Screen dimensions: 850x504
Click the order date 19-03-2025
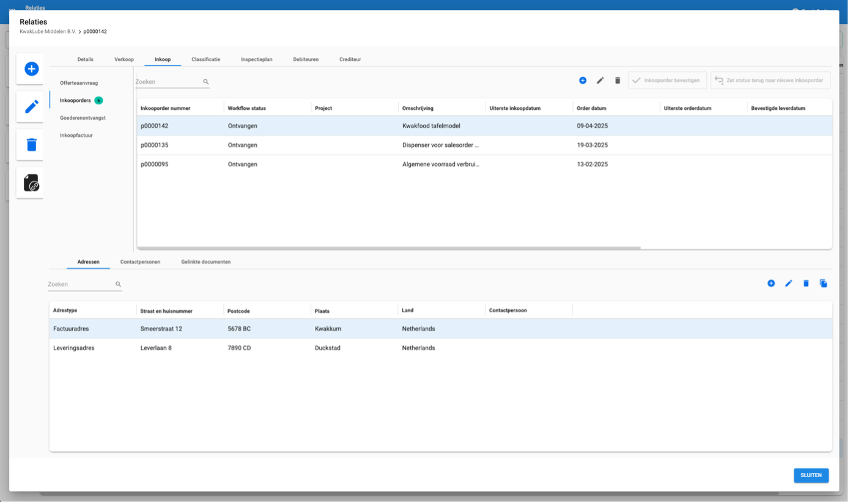[x=592, y=145]
